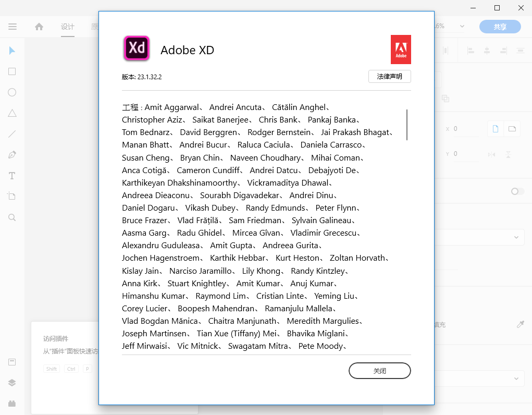Select the Text tool

pyautogui.click(x=12, y=176)
